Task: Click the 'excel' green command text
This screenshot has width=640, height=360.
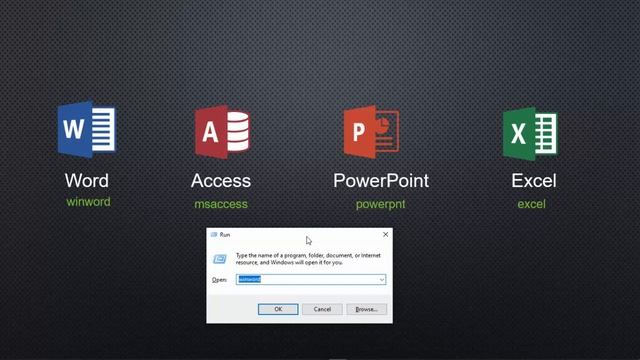Action: 531,204
